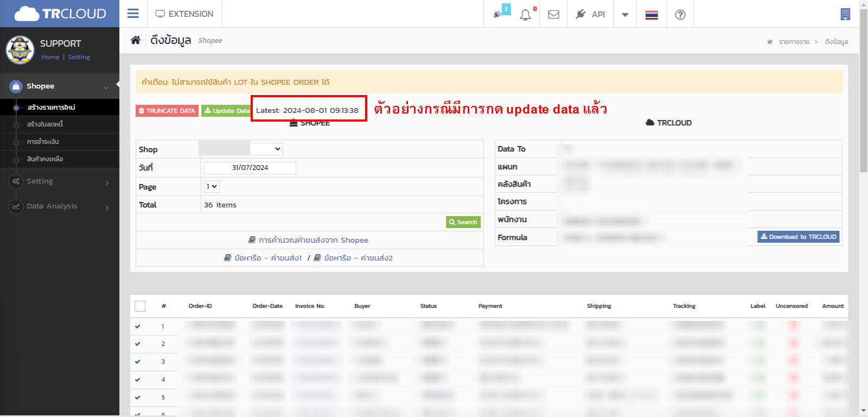Collapse the Shopee sidebar section
The width and height of the screenshot is (868, 417).
(x=60, y=86)
